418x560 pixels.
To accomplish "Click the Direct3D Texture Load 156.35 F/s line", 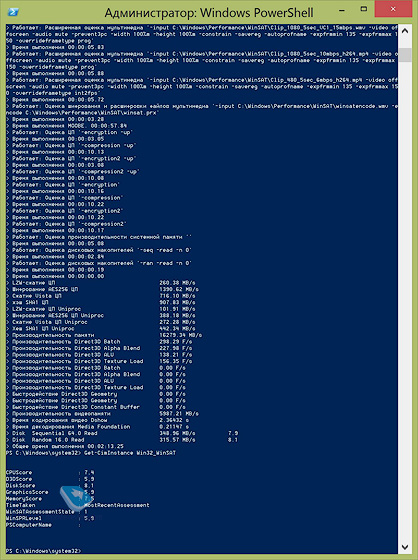I will (x=99, y=361).
